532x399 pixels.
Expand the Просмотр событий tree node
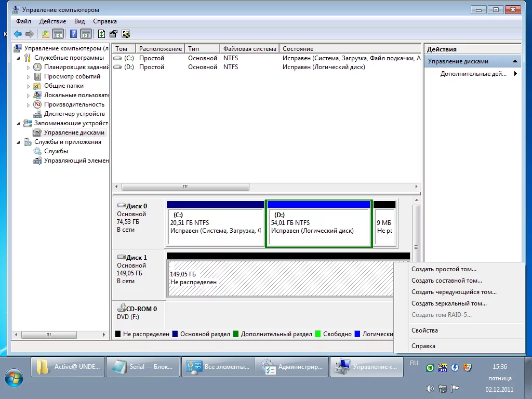click(x=29, y=77)
